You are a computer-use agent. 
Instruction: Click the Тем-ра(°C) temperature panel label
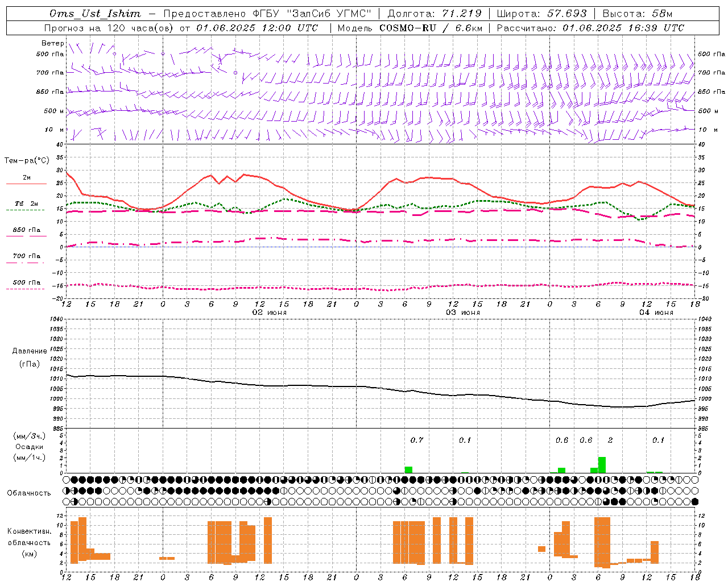point(27,161)
